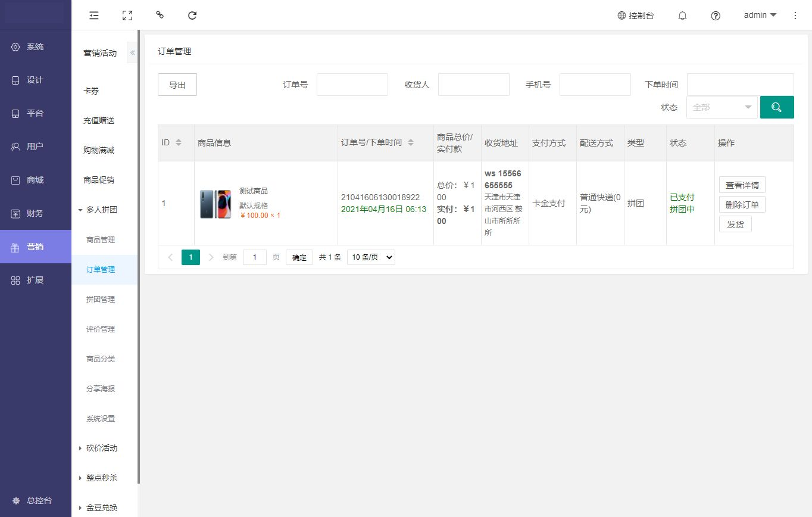This screenshot has width=812, height=517.
Task: Expand the 砍价活动 menu group
Action: (101, 448)
